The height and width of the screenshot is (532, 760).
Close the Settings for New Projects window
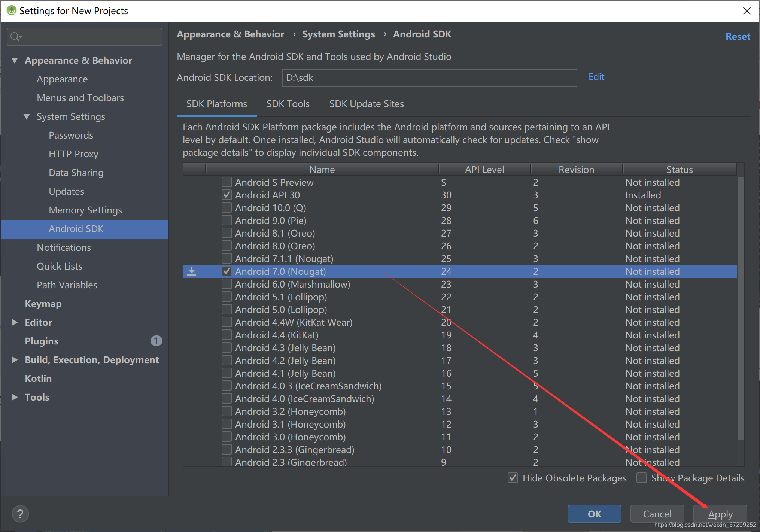tap(747, 11)
